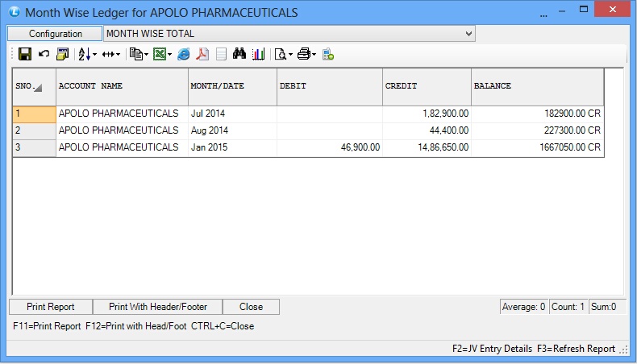637x364 pixels.
Task: Click the Print Preview magnifier icon
Action: (x=281, y=54)
